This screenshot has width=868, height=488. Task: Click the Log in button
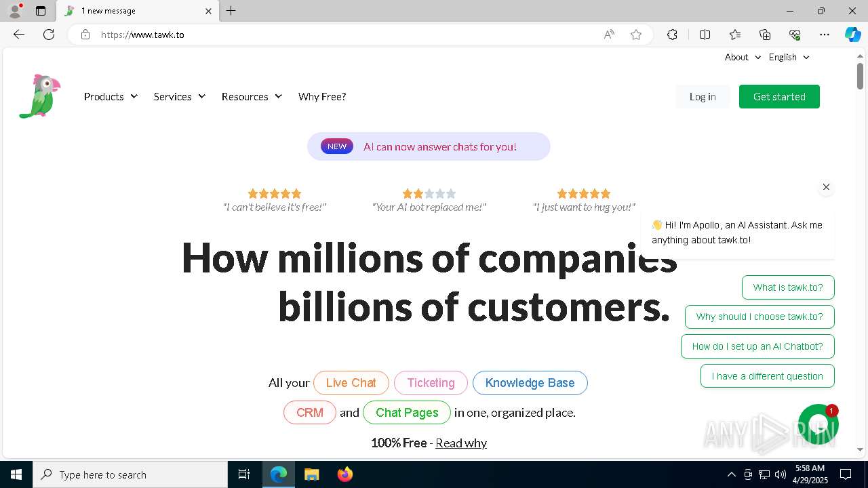pos(703,97)
